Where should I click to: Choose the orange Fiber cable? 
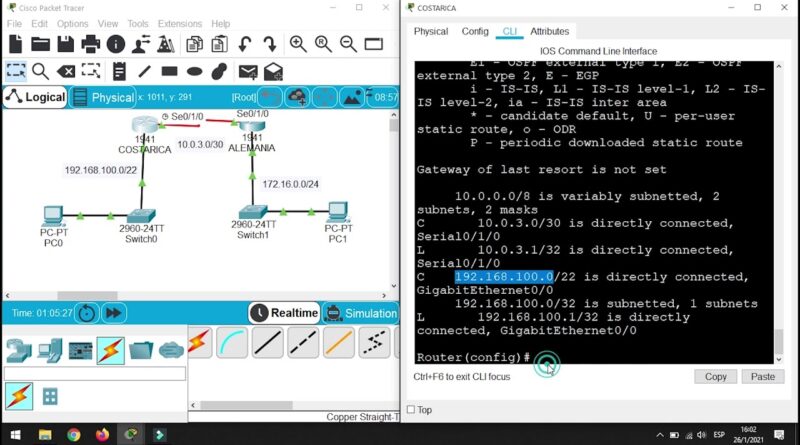339,343
